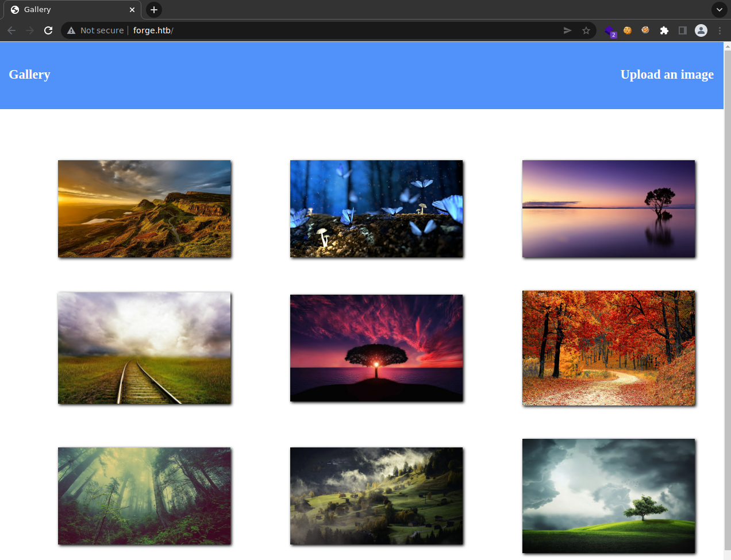Go to the Gallery home link
Viewport: 731px width, 560px height.
point(29,75)
